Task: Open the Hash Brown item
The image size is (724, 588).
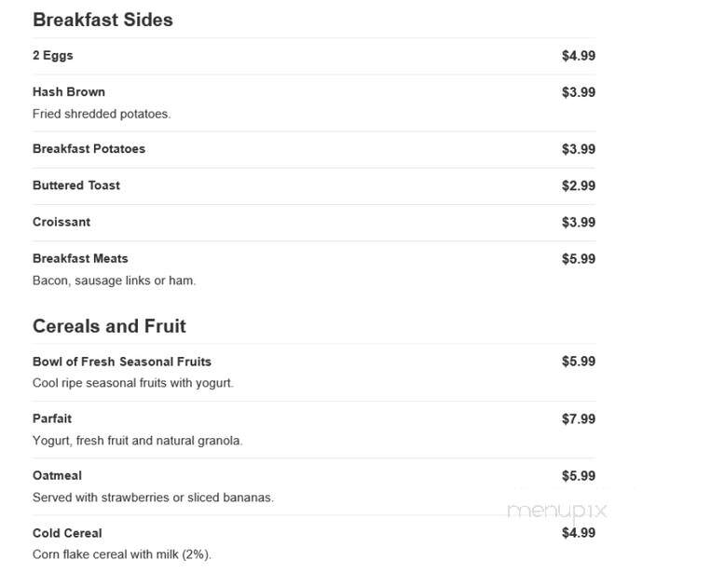Action: click(69, 92)
